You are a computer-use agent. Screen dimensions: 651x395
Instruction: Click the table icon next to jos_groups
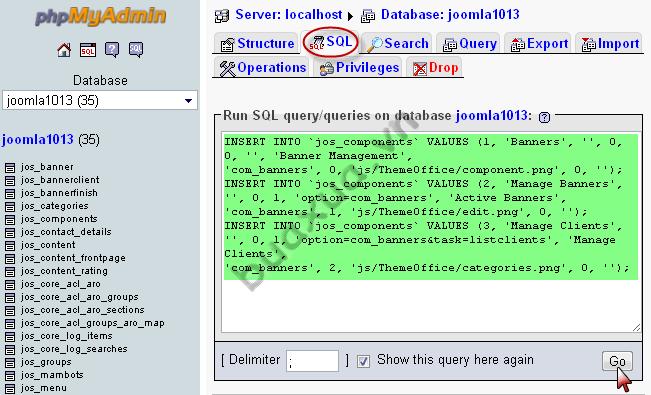click(10, 362)
